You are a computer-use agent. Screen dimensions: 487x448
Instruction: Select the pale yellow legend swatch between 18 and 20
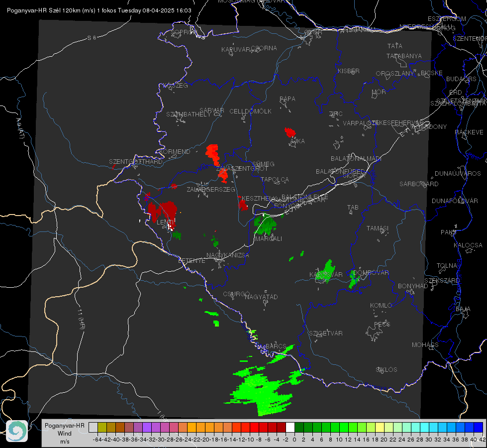[380, 427]
